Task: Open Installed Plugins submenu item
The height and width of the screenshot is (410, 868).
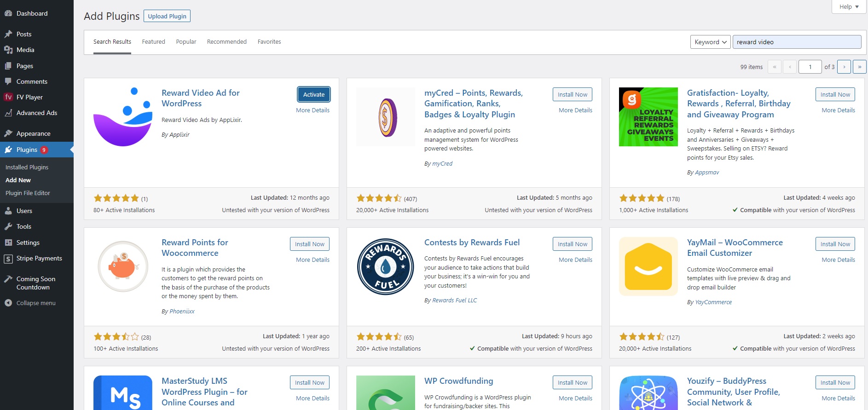Action: pos(27,167)
